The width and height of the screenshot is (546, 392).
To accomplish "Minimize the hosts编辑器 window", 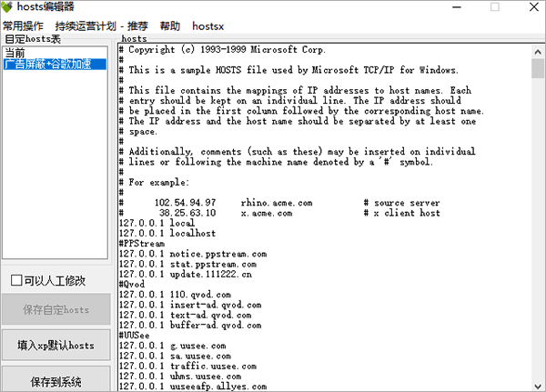I will click(457, 7).
